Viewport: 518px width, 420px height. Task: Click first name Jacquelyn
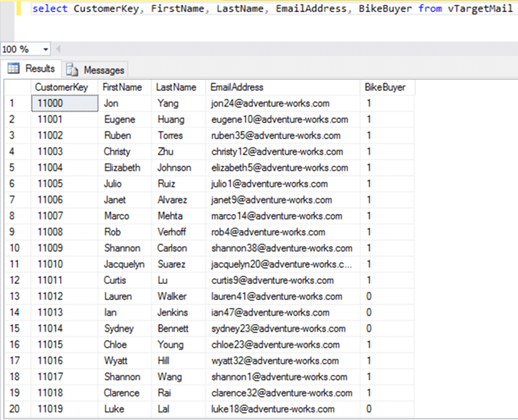124,265
